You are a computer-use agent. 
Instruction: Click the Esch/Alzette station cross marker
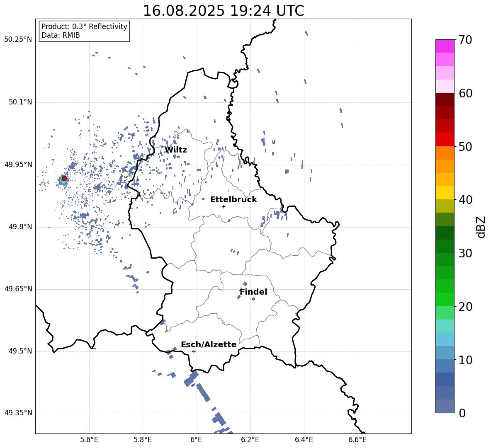coord(194,351)
